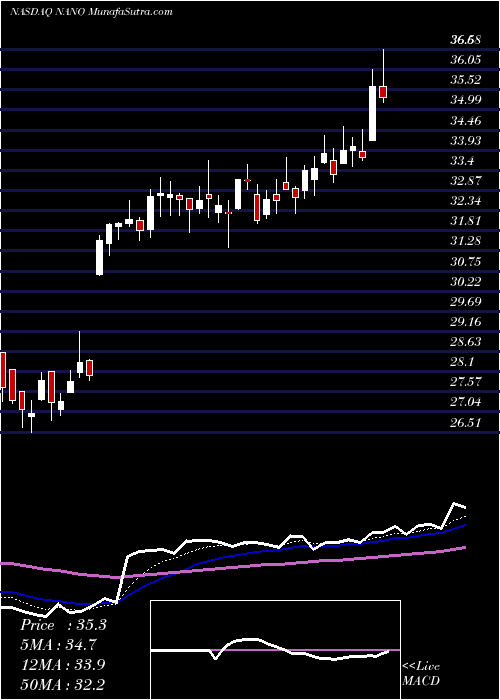Click the 50MA : 32.2 readout
The height and width of the screenshot is (700, 500).
tap(63, 684)
